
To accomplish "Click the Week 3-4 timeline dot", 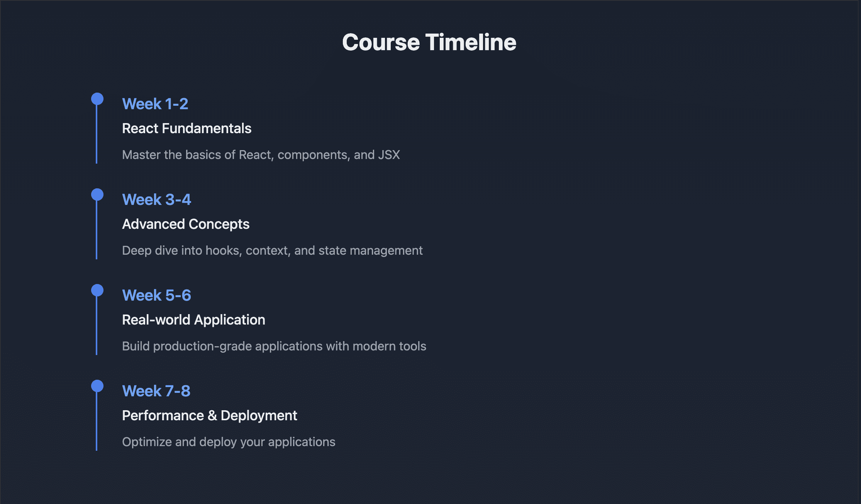I will click(x=97, y=194).
